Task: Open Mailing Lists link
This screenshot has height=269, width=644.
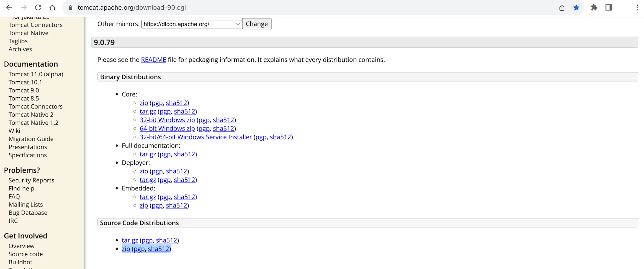Action: pyautogui.click(x=26, y=205)
